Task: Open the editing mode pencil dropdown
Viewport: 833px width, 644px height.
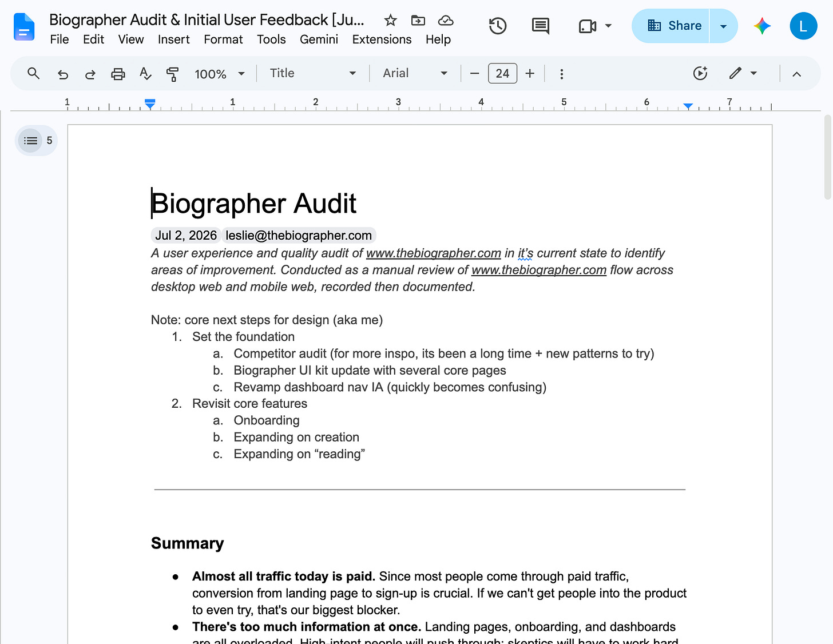Action: click(x=743, y=73)
